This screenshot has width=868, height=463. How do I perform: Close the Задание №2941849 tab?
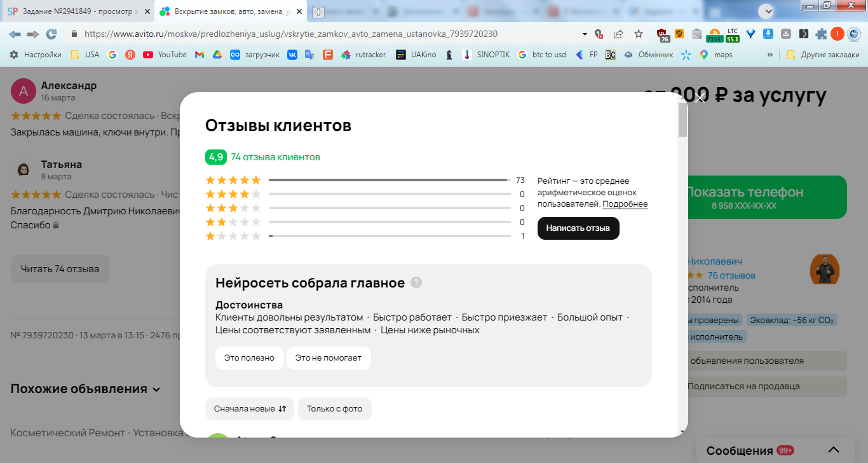click(x=148, y=11)
